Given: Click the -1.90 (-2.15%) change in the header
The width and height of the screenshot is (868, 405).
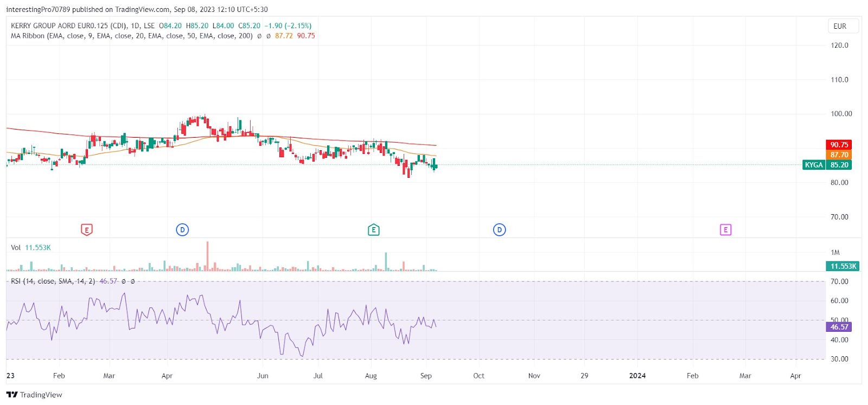Looking at the screenshot, I should point(288,25).
